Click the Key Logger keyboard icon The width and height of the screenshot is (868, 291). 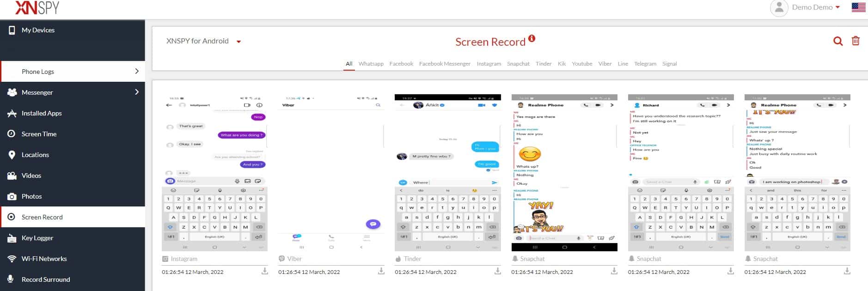click(12, 238)
